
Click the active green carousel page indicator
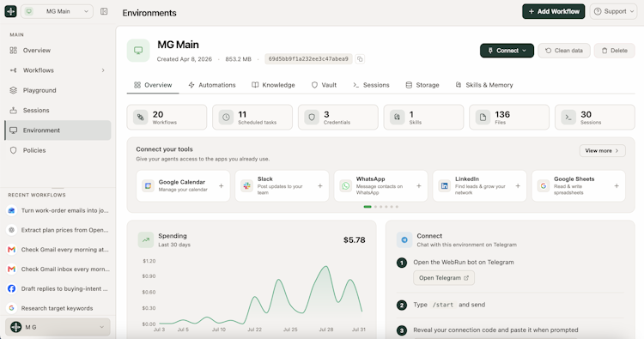[368, 207]
